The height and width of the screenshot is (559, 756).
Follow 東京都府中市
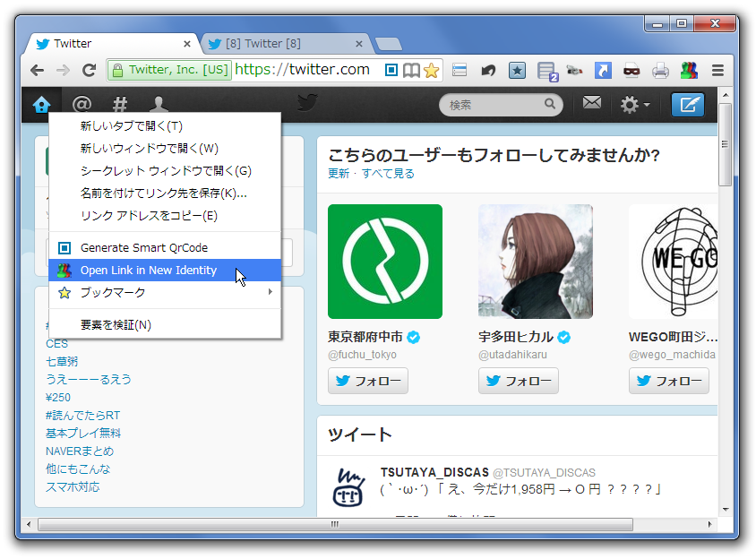click(368, 381)
